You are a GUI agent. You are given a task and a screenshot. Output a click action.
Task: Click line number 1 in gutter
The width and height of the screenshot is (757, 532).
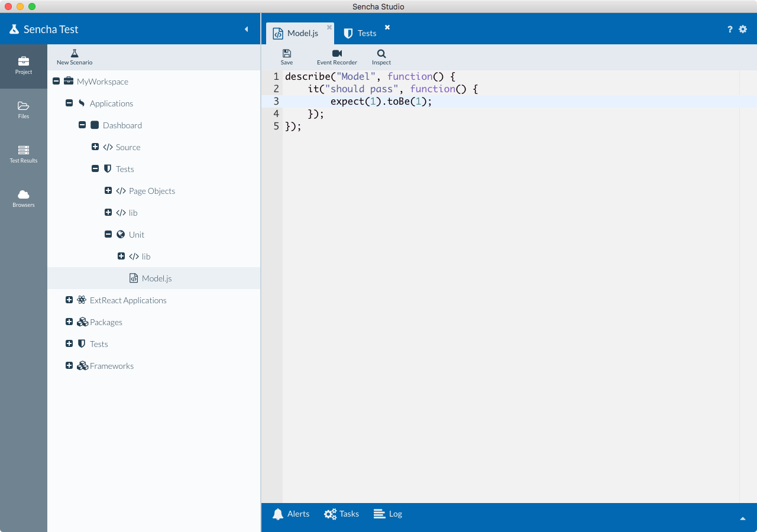click(276, 76)
